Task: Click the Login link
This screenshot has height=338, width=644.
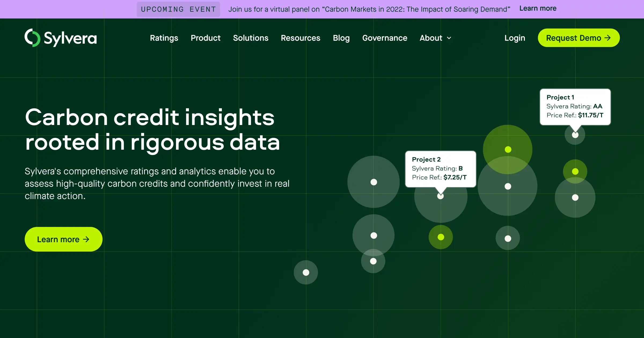Action: click(515, 38)
